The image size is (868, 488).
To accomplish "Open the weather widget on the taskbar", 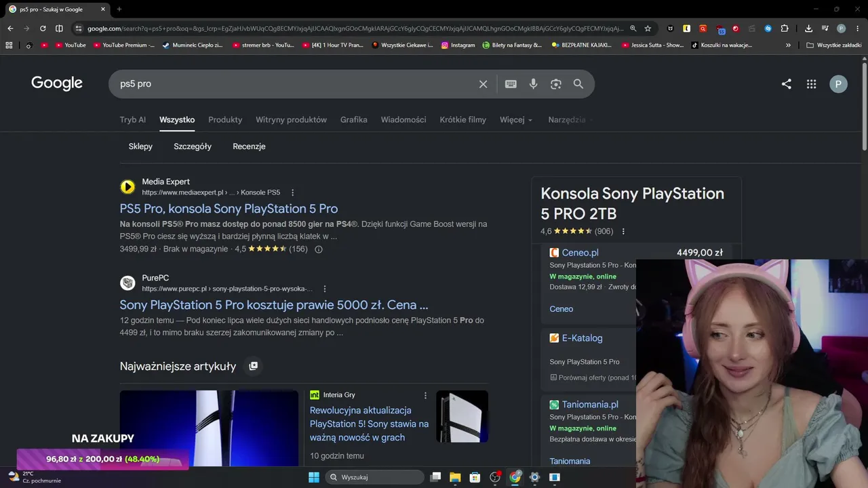I will click(x=34, y=477).
